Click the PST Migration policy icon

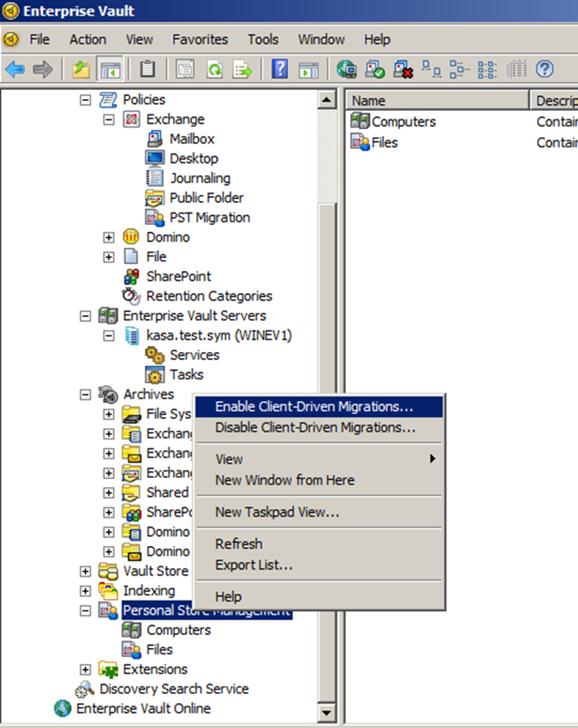155,217
